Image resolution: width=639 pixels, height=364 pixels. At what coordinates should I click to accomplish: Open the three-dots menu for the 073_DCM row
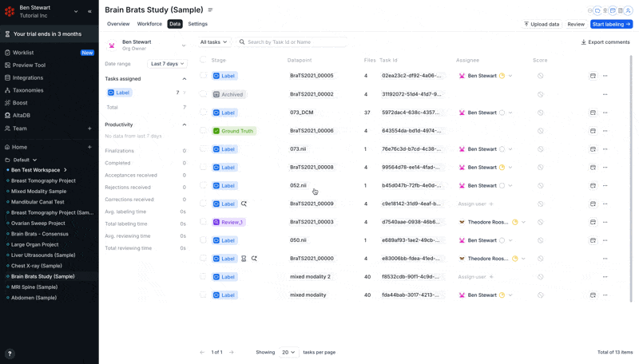point(605,113)
